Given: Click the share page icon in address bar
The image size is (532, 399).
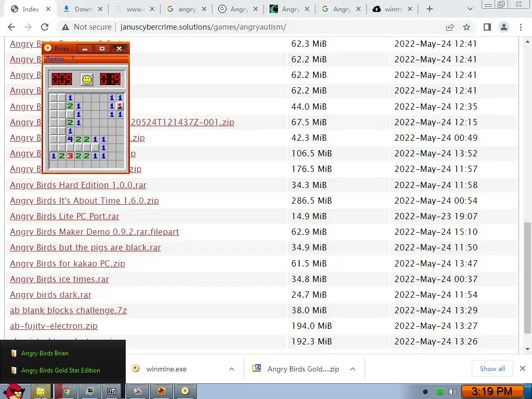Looking at the screenshot, I should pos(450,27).
